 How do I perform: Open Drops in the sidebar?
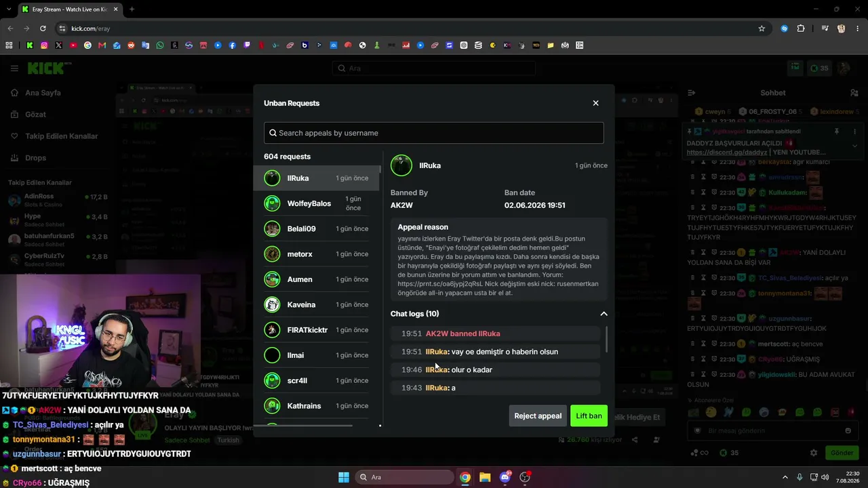[x=28, y=158]
